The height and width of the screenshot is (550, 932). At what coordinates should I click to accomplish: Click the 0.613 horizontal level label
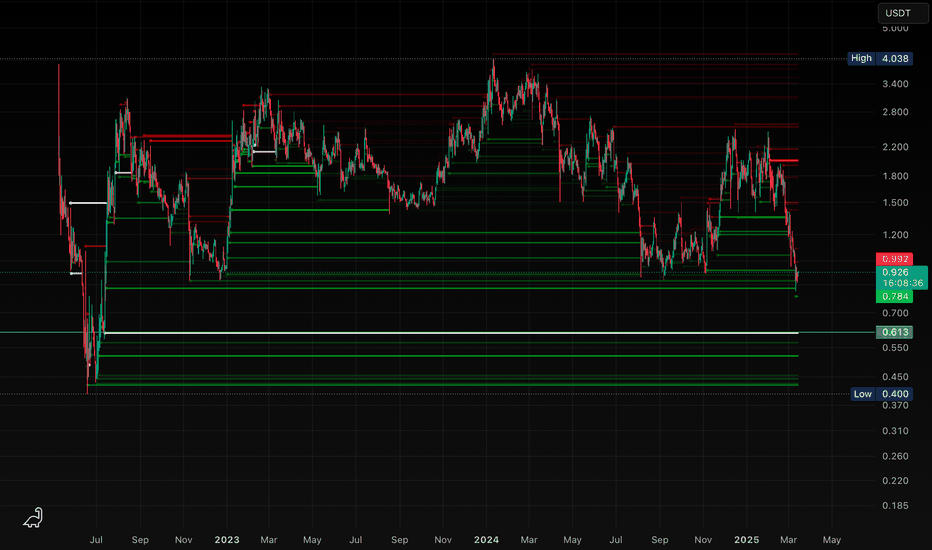[894, 332]
